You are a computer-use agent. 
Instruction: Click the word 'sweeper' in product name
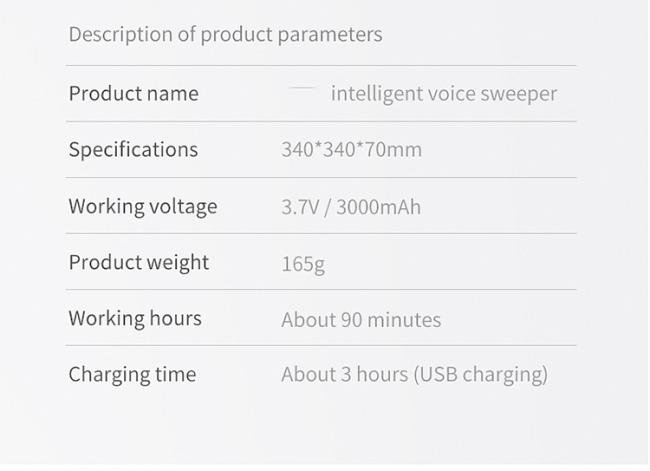519,95
